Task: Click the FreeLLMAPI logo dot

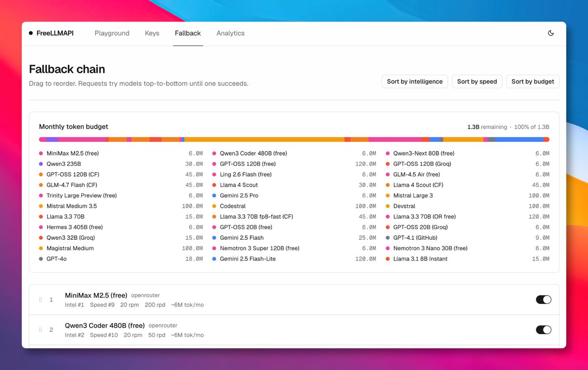Action: [x=31, y=33]
